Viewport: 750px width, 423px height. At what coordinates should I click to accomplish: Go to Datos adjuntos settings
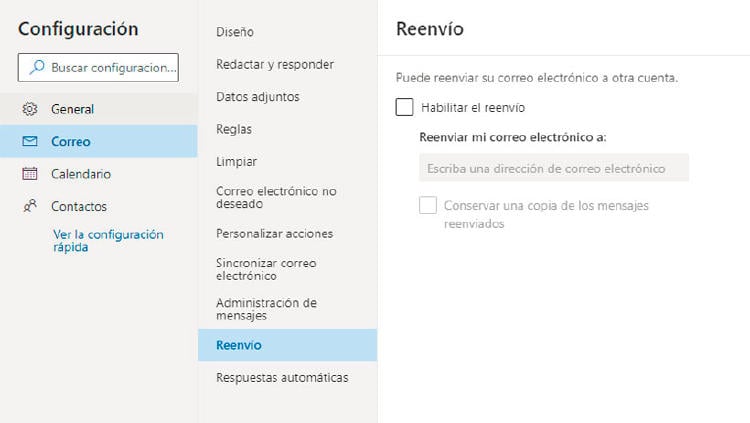[x=257, y=97]
